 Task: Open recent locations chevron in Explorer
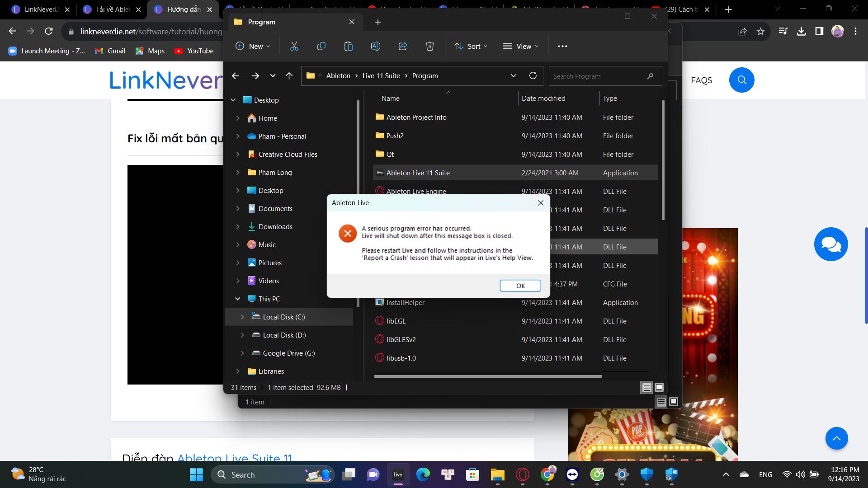tap(273, 76)
